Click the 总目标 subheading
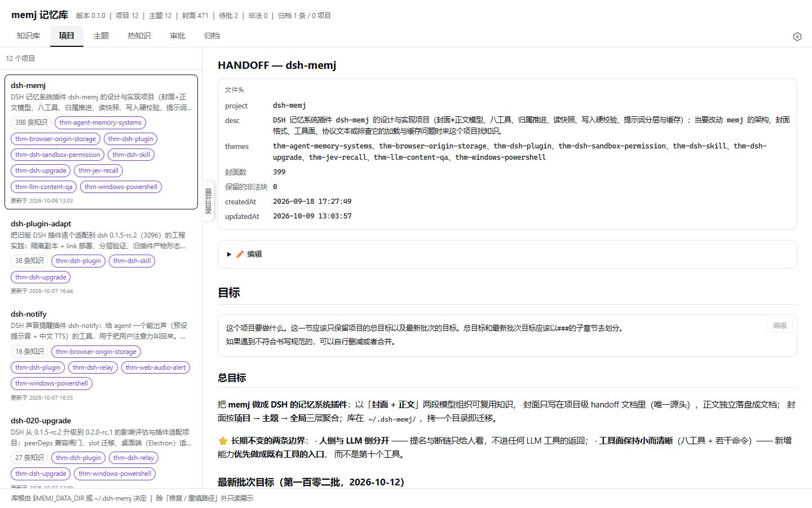Screen dimensions: 812x508 point(232,378)
